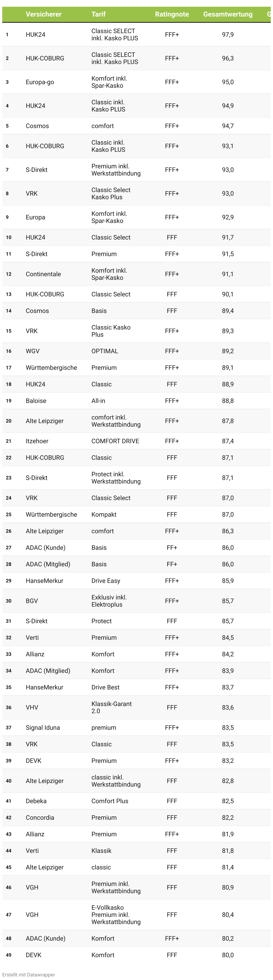Screen dimensions: 273x980
Task: Select the rank 1 HUK24 row
Action: pyautogui.click(x=136, y=35)
